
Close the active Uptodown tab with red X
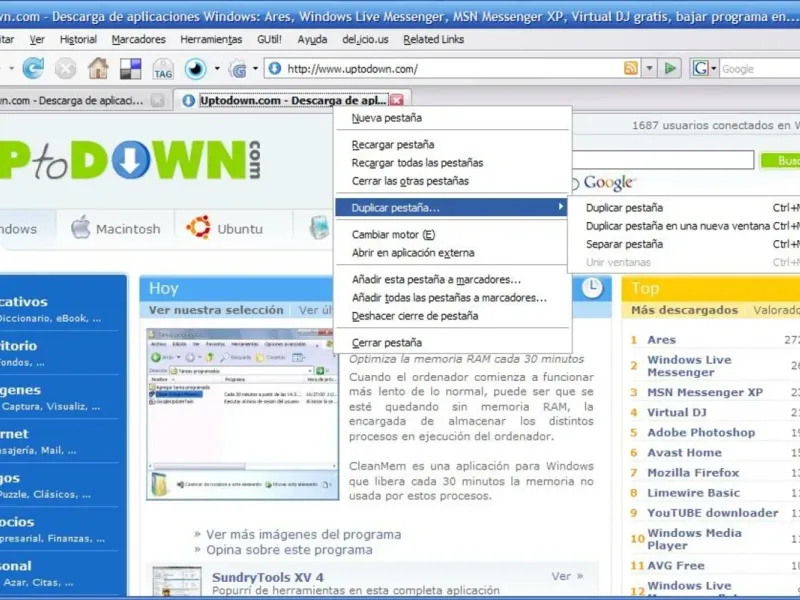[396, 100]
